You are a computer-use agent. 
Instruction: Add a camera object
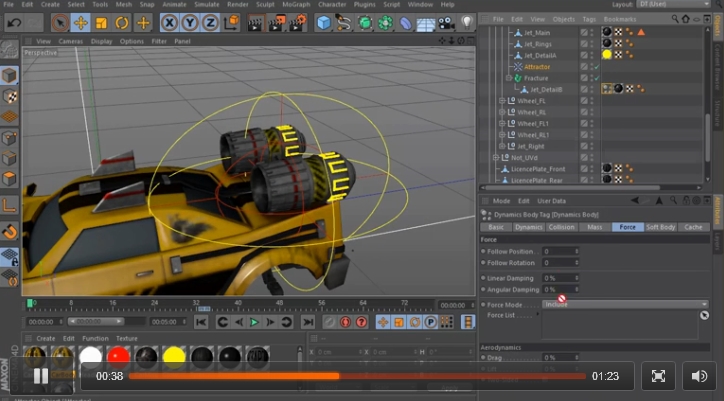point(446,23)
